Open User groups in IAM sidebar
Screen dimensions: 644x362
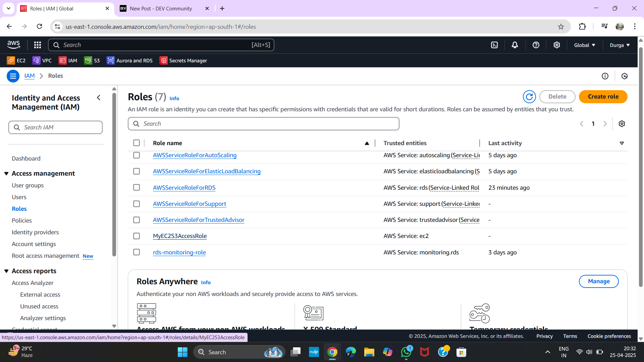point(28,185)
